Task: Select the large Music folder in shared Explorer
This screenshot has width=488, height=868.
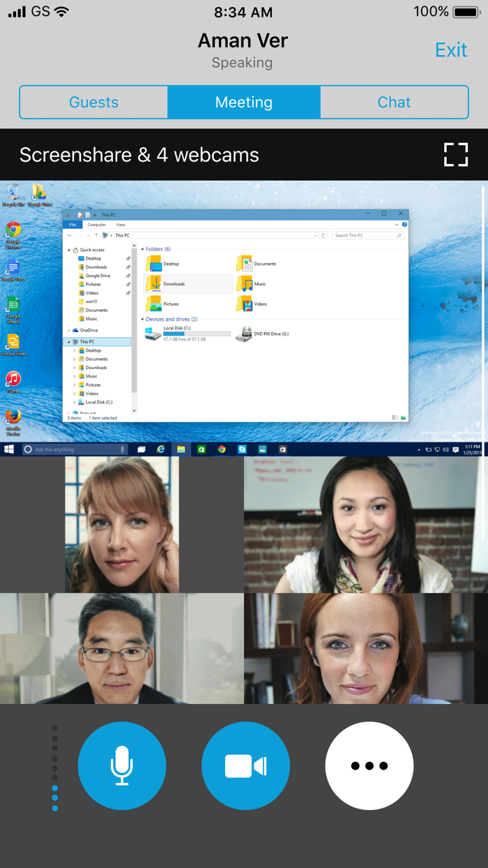Action: tap(252, 284)
